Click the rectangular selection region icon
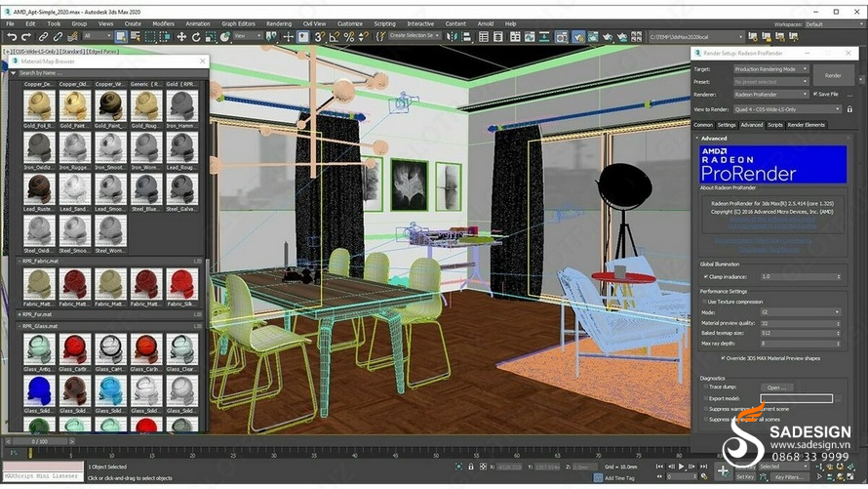 [x=150, y=37]
